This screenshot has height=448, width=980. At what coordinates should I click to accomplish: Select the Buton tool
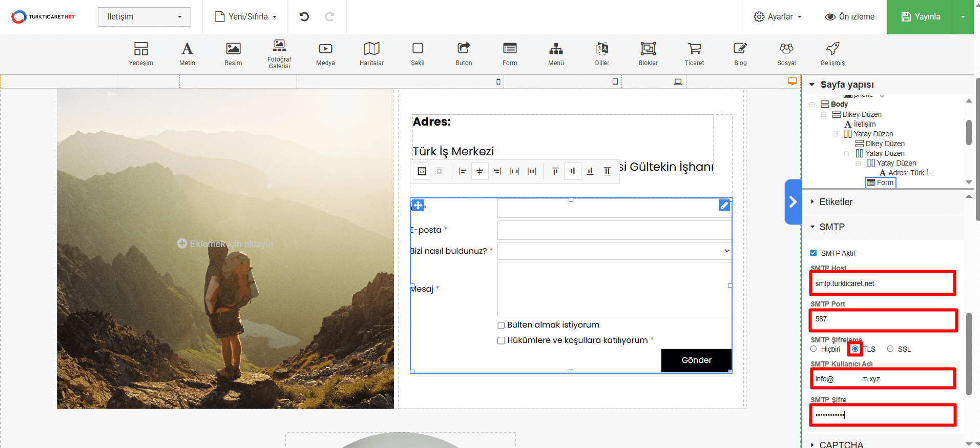click(x=464, y=54)
